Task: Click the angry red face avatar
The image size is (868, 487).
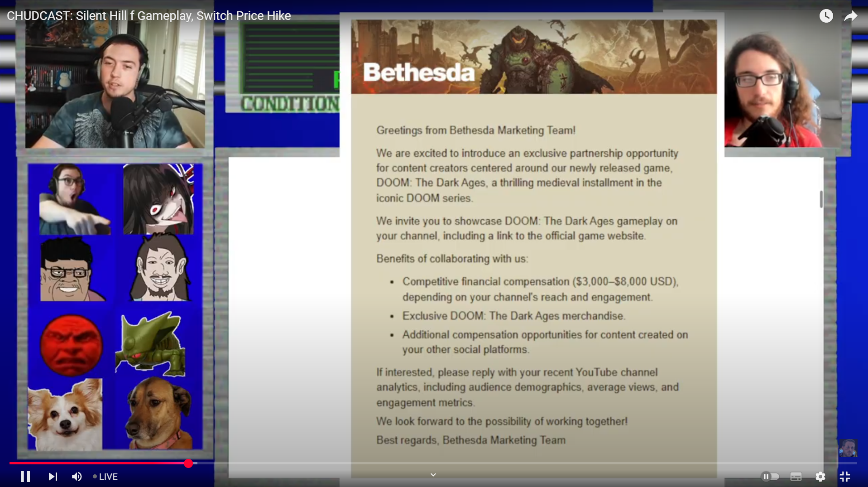Action: click(x=71, y=345)
